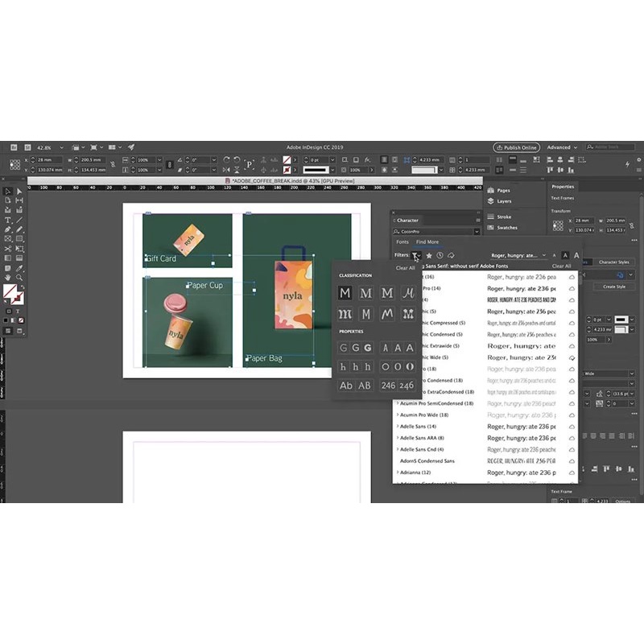Activate the Zoom tool
Image resolution: width=644 pixels, height=644 pixels.
[x=19, y=278]
